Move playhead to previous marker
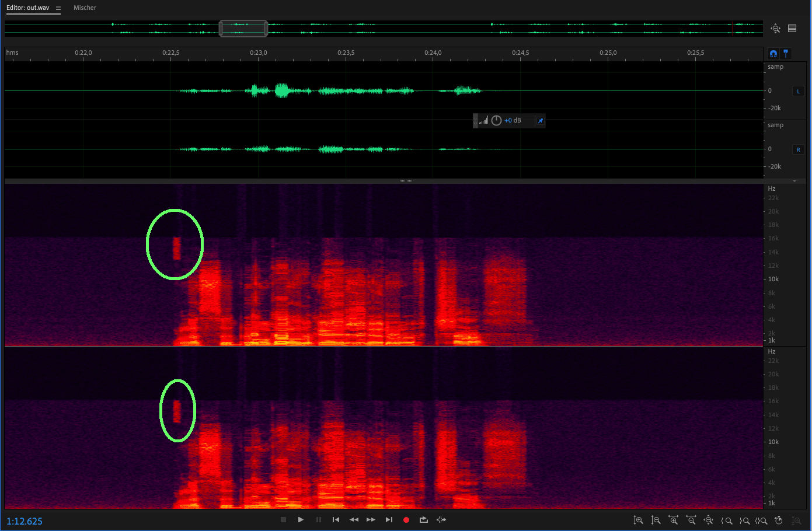 click(336, 520)
